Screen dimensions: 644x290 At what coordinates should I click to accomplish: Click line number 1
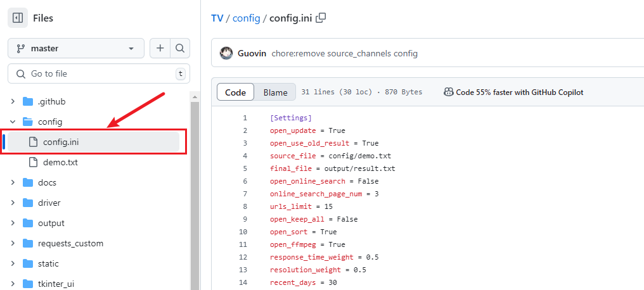tap(245, 118)
